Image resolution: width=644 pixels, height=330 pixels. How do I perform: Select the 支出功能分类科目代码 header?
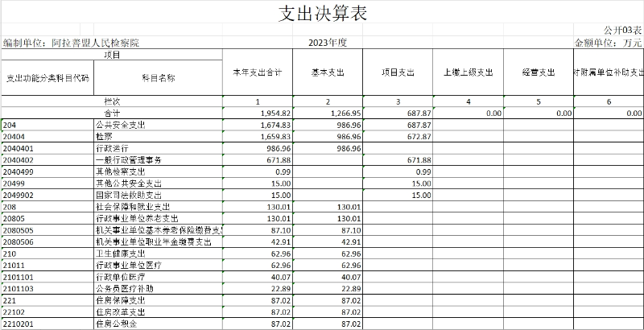pos(47,78)
